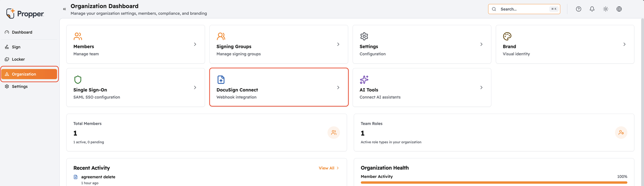The height and width of the screenshot is (186, 644).
Task: Expand Settings card chevron
Action: pyautogui.click(x=481, y=44)
